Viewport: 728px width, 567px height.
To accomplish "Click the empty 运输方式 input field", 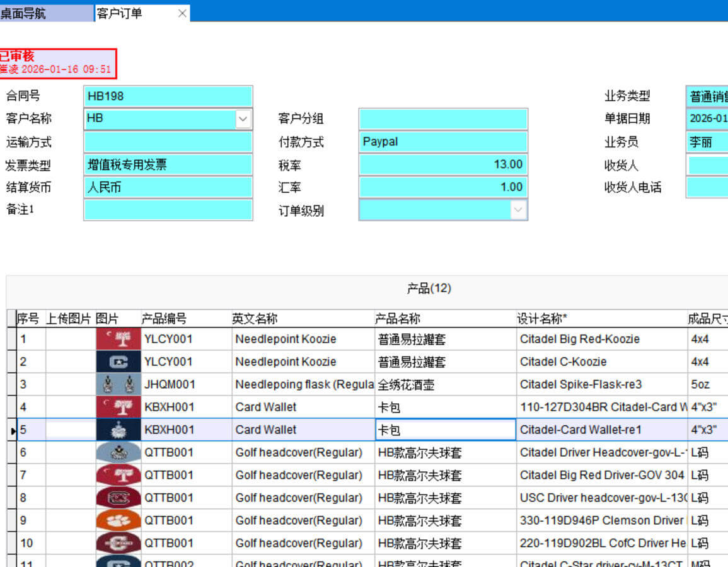I will [x=168, y=142].
